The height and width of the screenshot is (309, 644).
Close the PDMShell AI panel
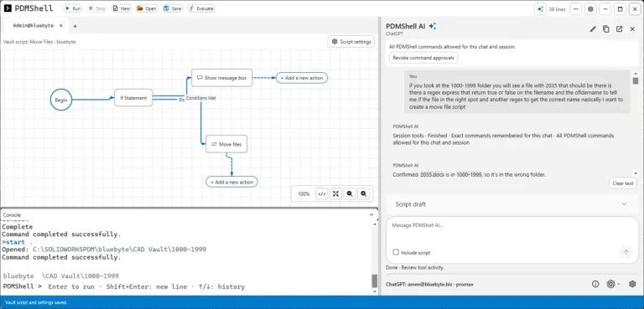coord(632,28)
